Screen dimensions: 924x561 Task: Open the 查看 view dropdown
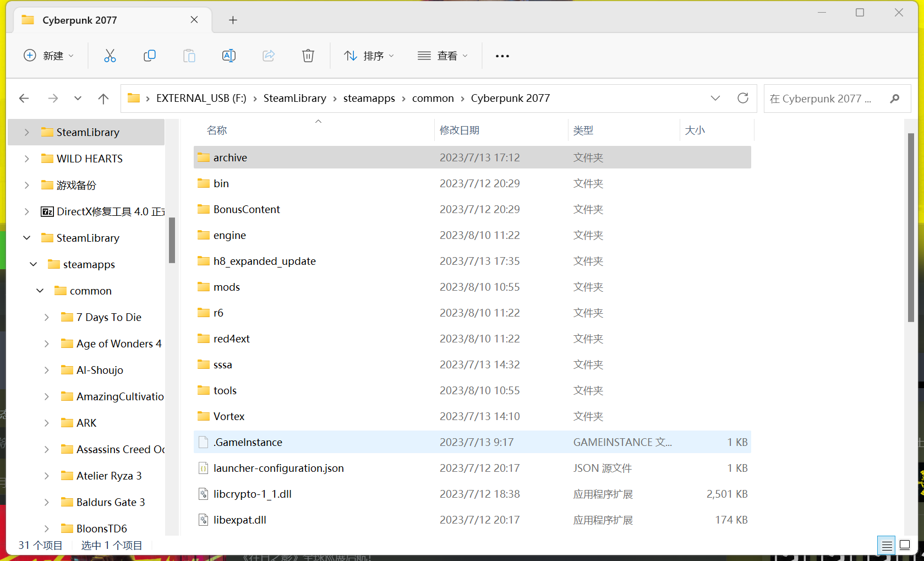443,56
